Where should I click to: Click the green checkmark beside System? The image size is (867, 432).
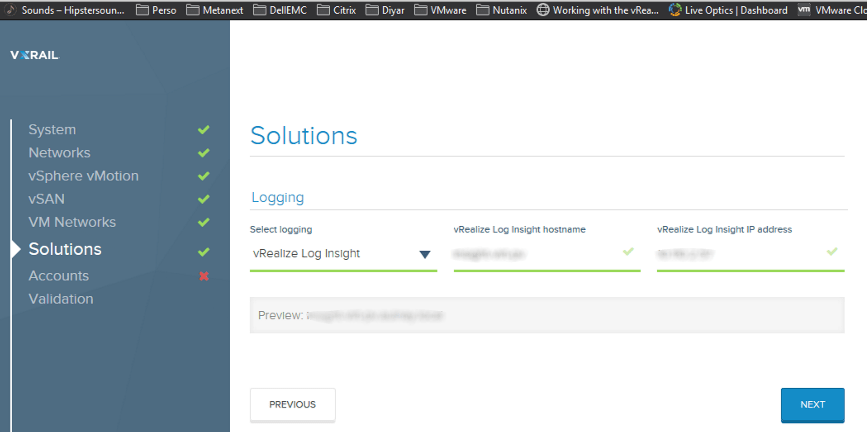204,130
